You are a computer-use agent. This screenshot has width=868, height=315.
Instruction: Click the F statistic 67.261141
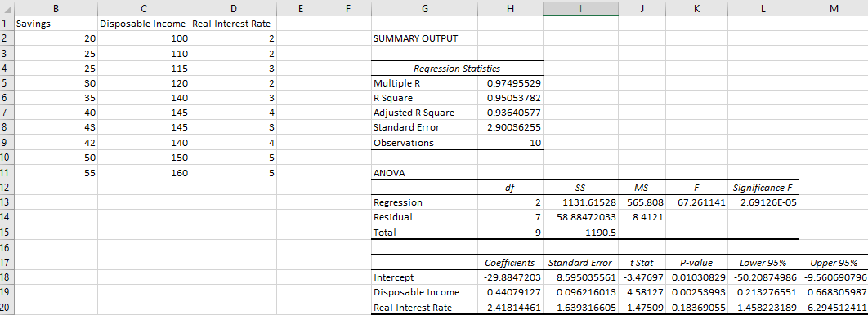coord(697,202)
